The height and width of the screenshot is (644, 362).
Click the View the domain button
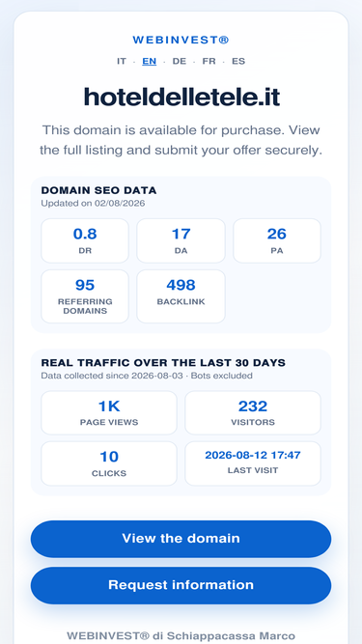[181, 539]
